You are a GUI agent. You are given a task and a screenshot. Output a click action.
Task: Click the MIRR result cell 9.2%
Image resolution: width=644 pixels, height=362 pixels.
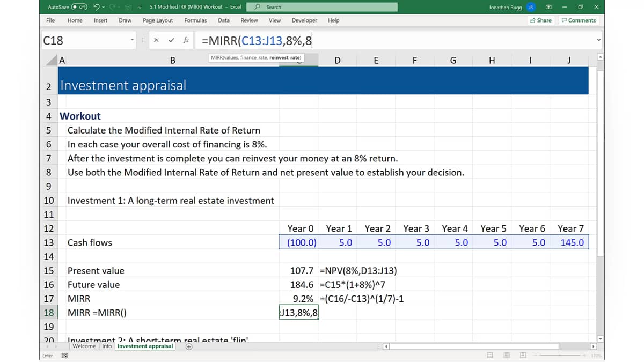tap(299, 299)
